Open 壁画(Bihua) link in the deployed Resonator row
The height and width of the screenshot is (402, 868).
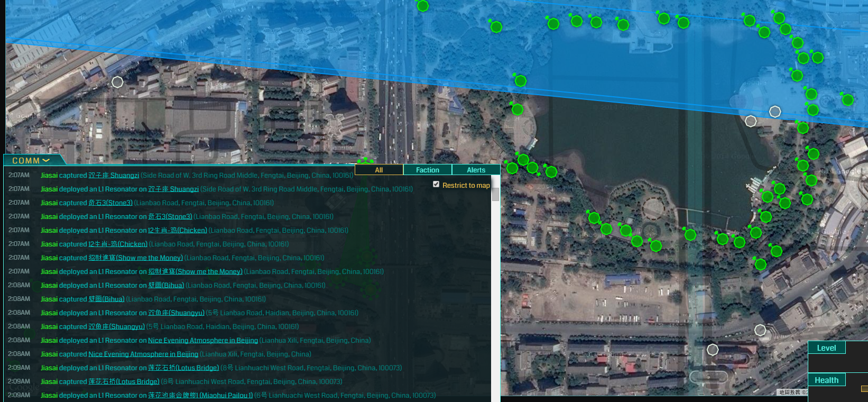[166, 285]
